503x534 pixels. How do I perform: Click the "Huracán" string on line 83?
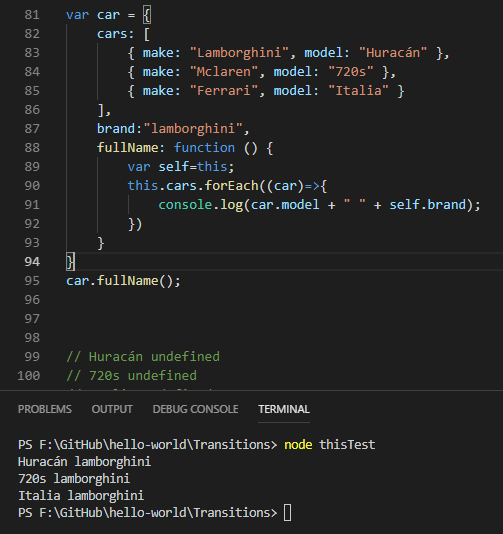pyautogui.click(x=393, y=53)
